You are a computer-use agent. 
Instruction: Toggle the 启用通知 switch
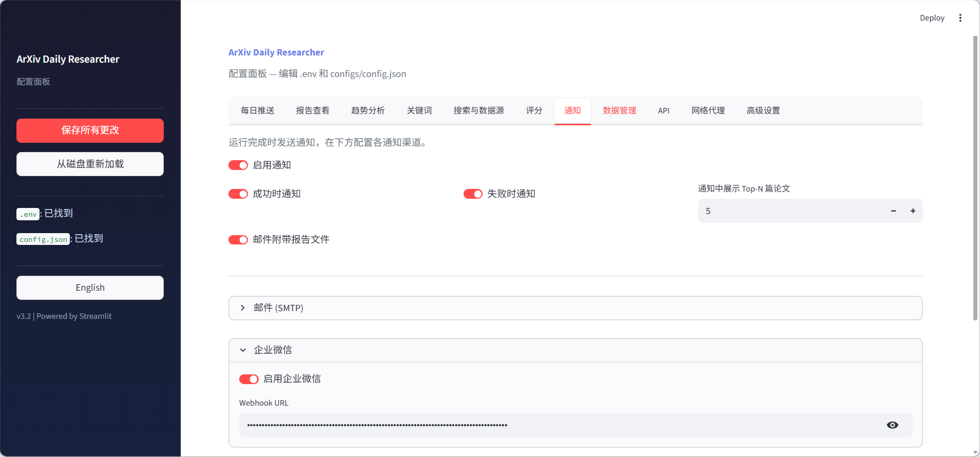(x=238, y=165)
